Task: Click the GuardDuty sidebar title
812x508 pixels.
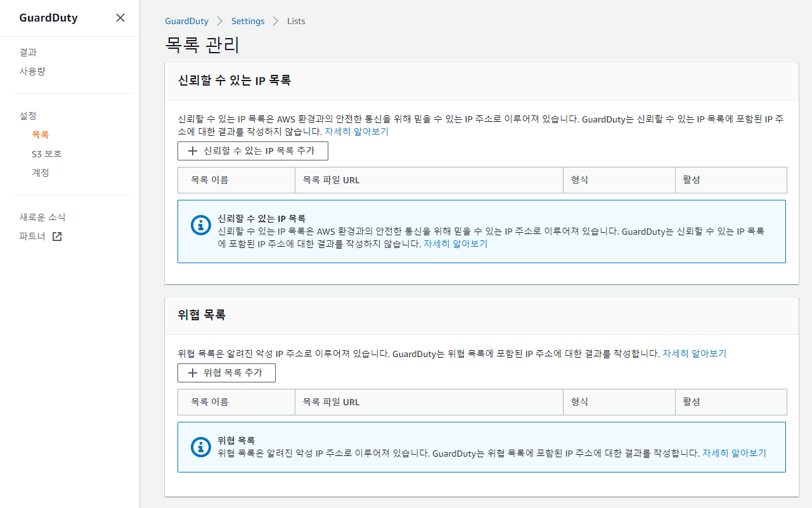Action: pos(48,18)
